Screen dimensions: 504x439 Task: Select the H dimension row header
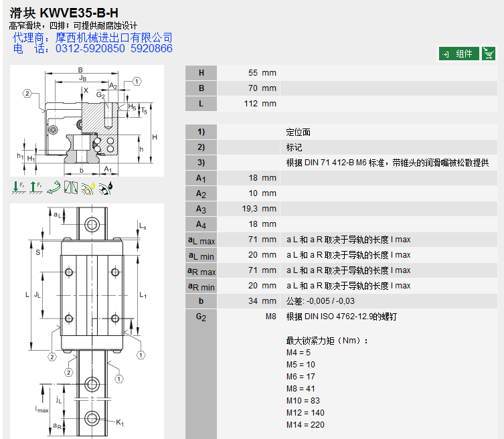tap(201, 73)
